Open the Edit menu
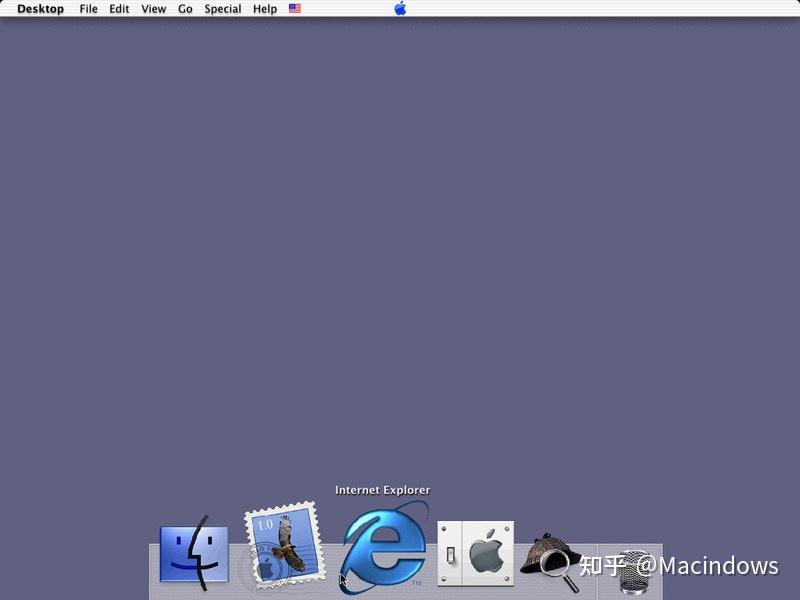This screenshot has height=600, width=800. pos(118,9)
